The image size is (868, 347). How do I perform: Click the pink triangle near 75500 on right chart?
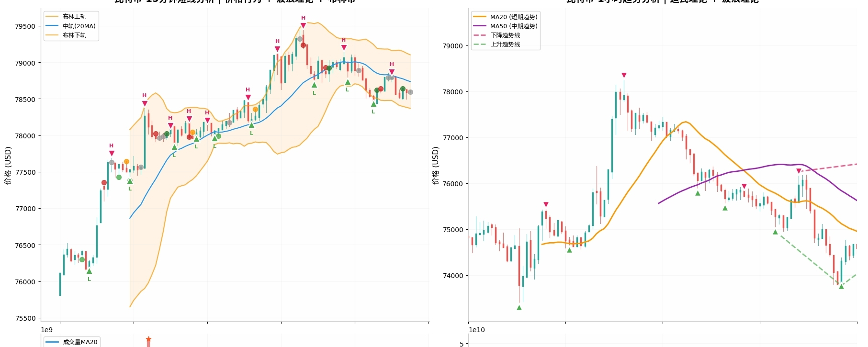coord(546,204)
